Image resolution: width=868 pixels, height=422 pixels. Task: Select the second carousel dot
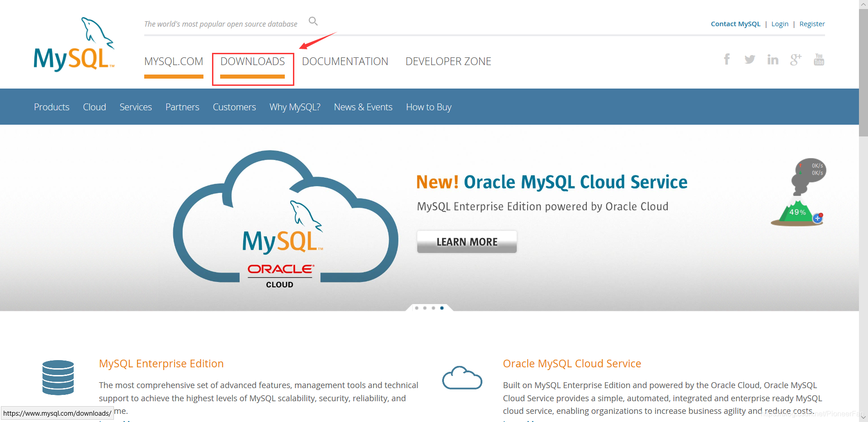(x=425, y=308)
